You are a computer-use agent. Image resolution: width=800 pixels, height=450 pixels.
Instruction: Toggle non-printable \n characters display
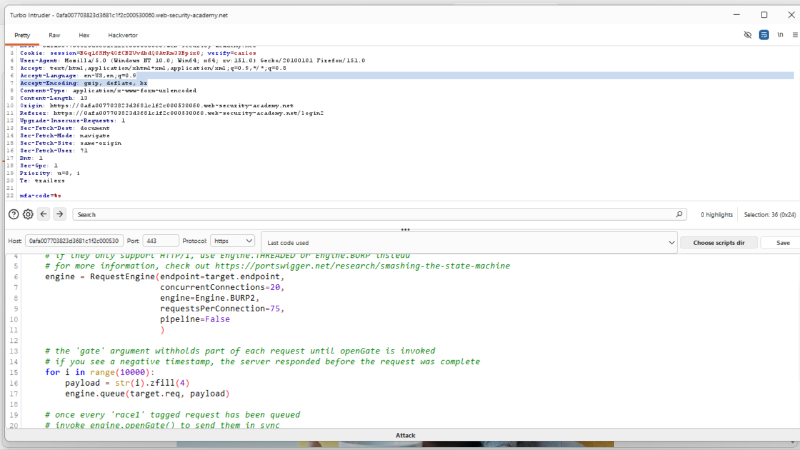[x=780, y=35]
